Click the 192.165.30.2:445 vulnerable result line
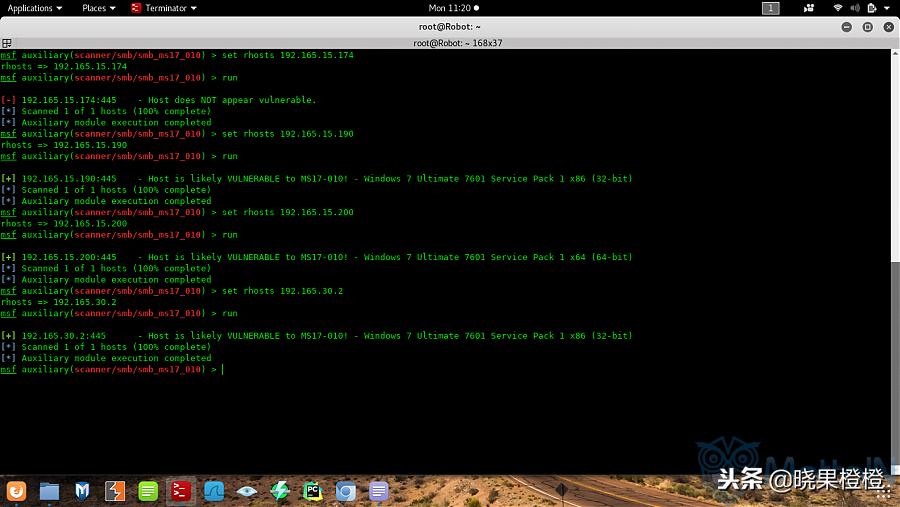 (x=316, y=336)
